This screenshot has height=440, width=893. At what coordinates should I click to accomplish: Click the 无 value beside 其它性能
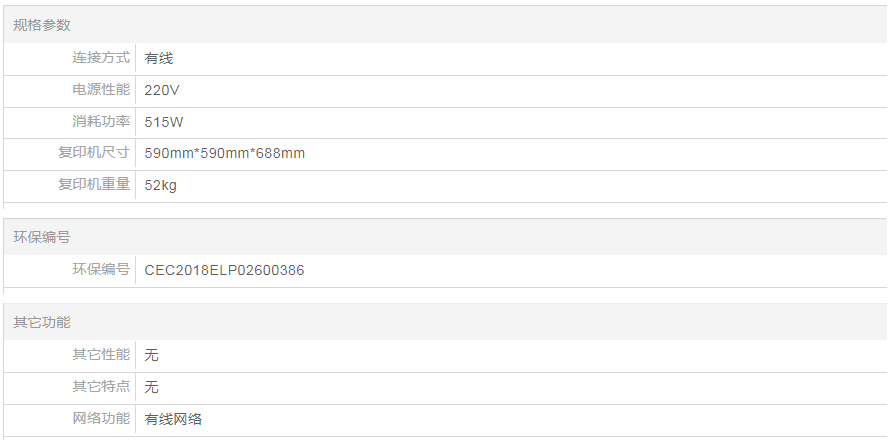pyautogui.click(x=152, y=355)
